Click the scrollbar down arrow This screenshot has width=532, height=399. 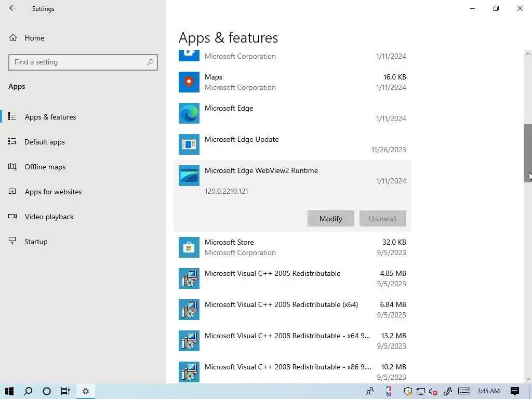528,379
